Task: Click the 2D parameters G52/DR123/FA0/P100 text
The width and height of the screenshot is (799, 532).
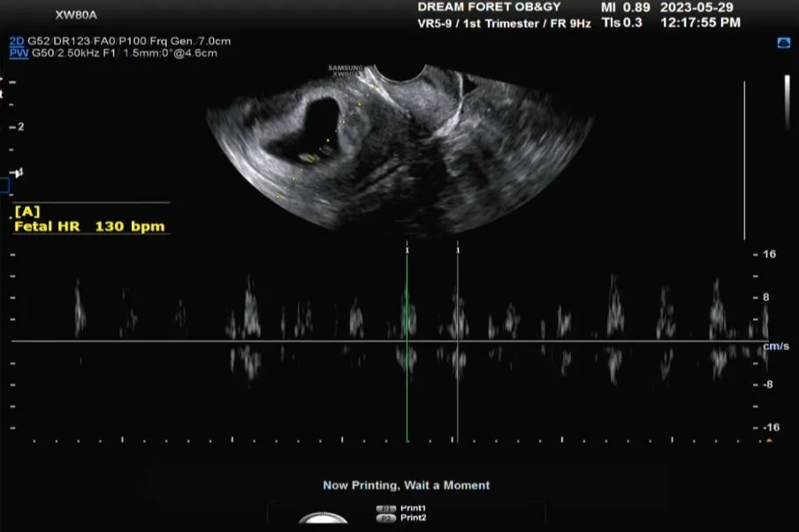Action: pos(129,42)
